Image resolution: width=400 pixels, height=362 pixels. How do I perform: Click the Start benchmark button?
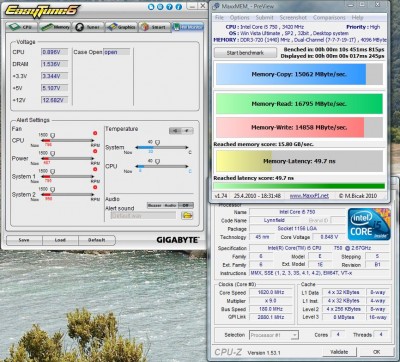tap(245, 53)
